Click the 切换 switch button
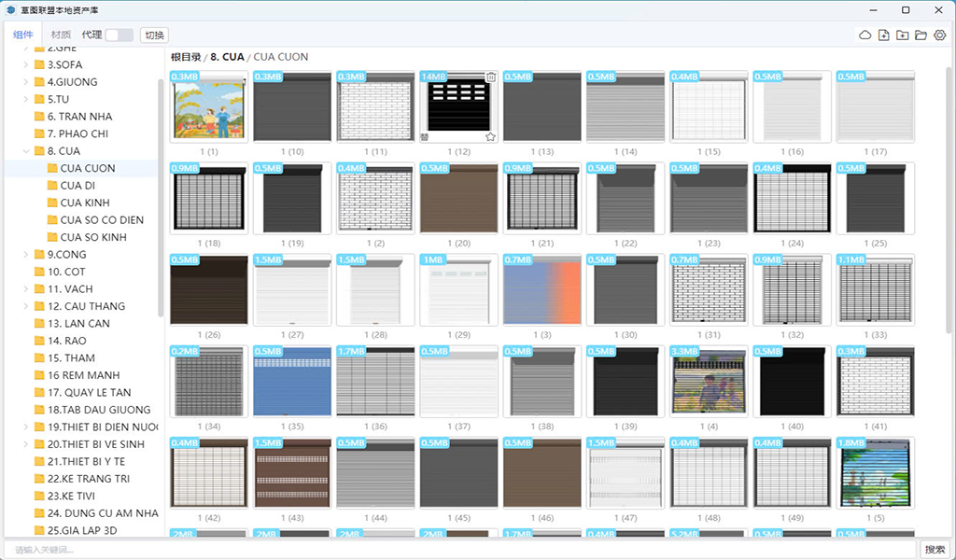Viewport: 956px width, 560px height. coord(154,35)
